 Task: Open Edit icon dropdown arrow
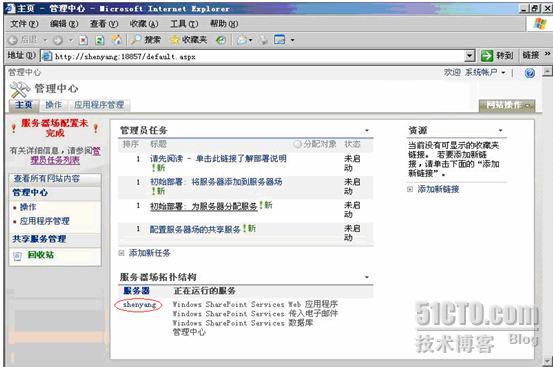coord(292,40)
